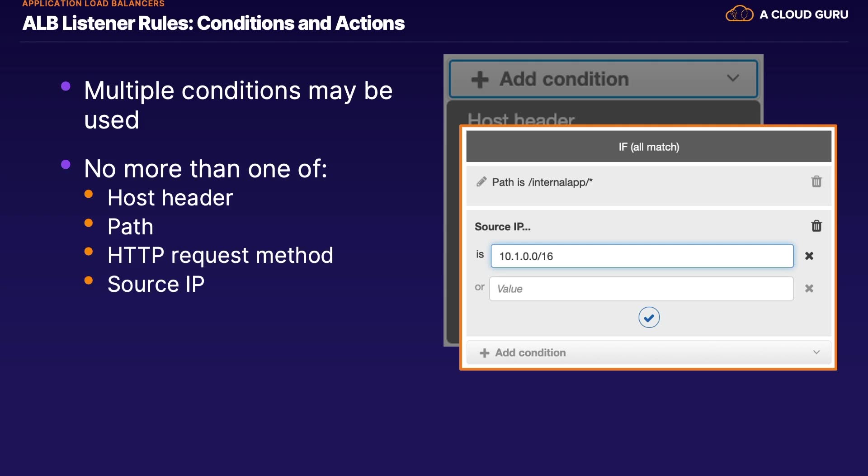Confirm Source IP condition with checkmark button
This screenshot has height=476, width=868.
coord(649,318)
